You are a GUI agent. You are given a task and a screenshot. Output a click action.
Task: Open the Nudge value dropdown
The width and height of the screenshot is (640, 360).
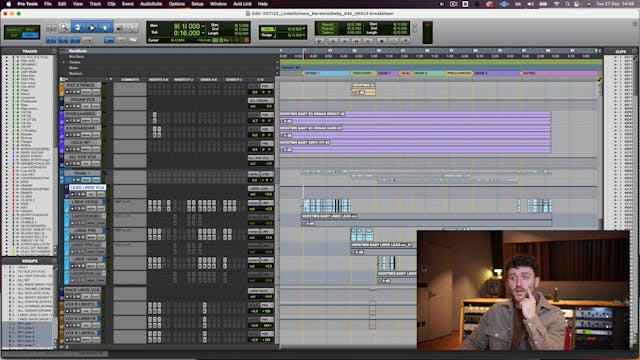tap(304, 36)
